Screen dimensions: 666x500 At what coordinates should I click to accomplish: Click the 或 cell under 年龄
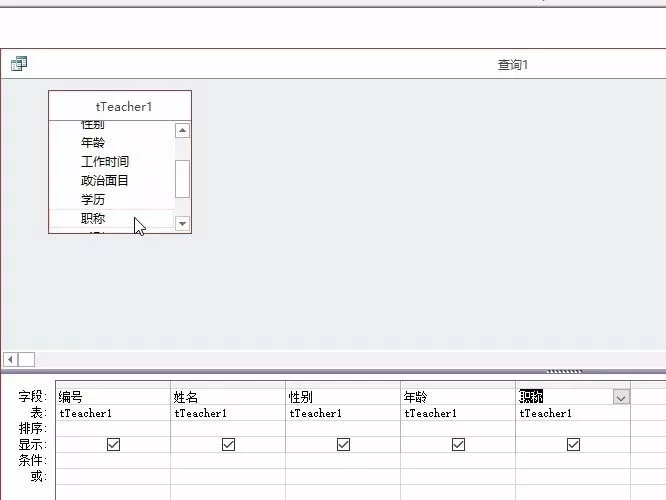point(458,477)
